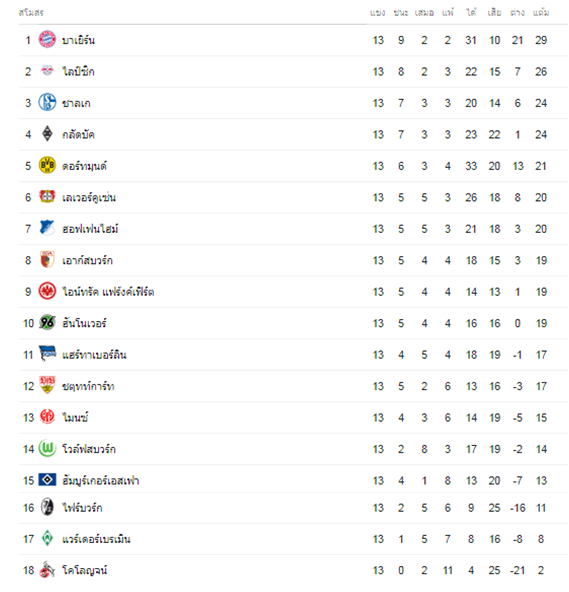
Task: Click the Schalke 04 club logo
Action: [47, 102]
